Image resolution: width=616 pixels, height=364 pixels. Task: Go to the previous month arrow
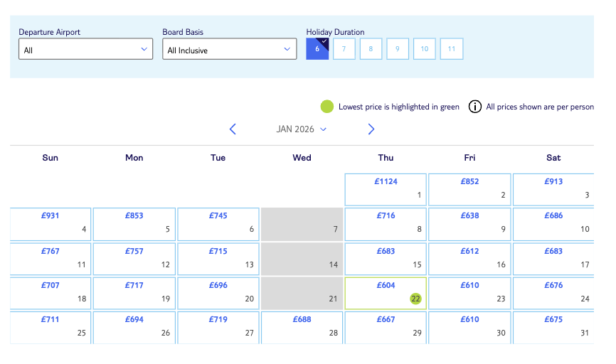click(x=233, y=129)
